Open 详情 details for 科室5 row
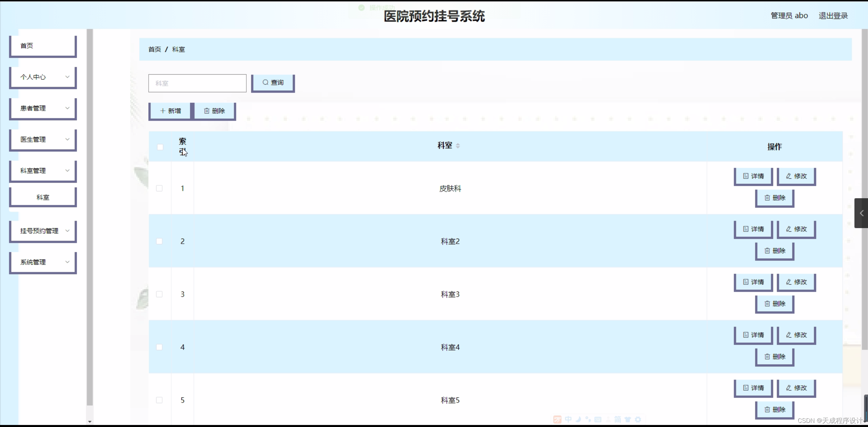The height and width of the screenshot is (427, 868). click(753, 388)
